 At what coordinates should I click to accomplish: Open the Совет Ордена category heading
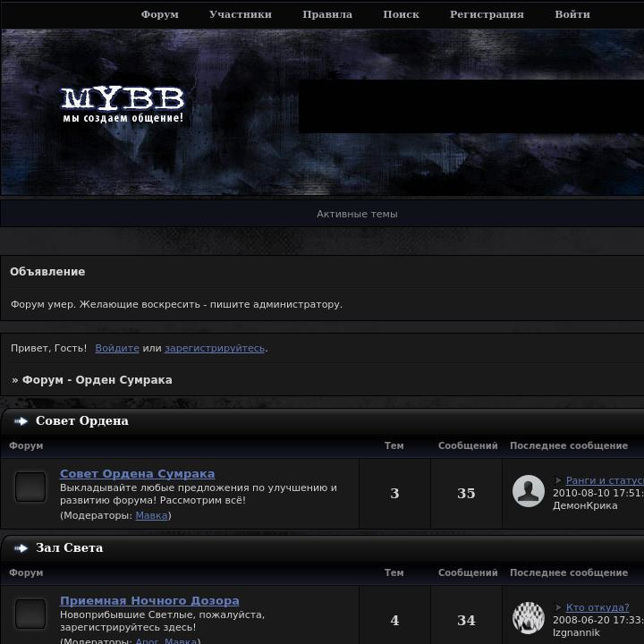click(x=82, y=421)
